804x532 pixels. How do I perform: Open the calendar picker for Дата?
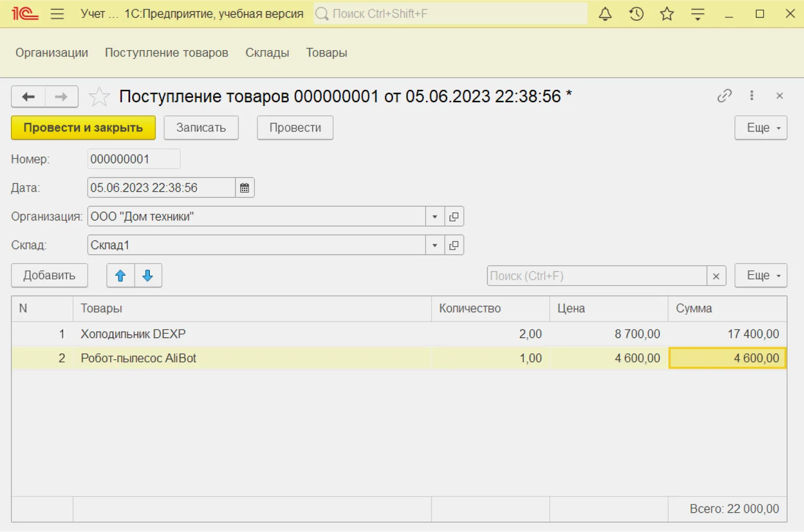[244, 188]
